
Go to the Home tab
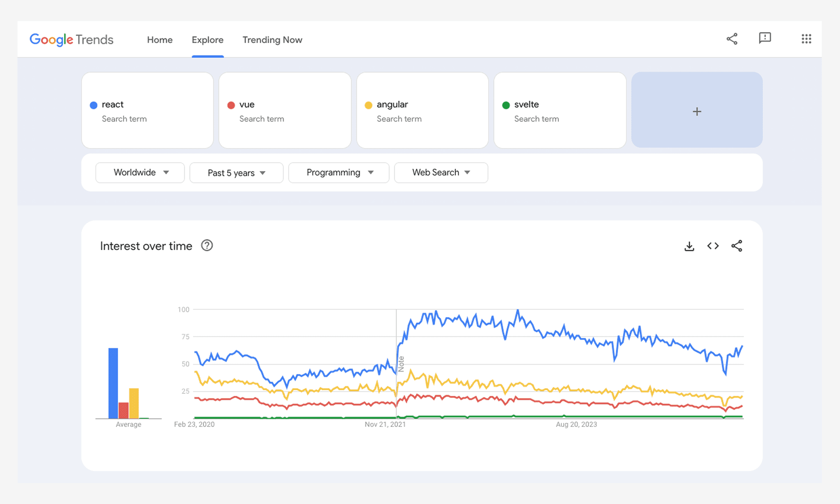(x=160, y=40)
